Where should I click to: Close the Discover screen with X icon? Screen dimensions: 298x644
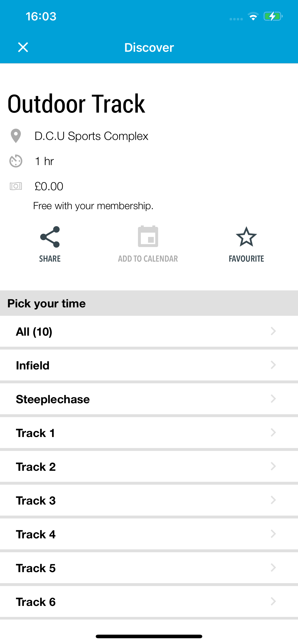23,47
